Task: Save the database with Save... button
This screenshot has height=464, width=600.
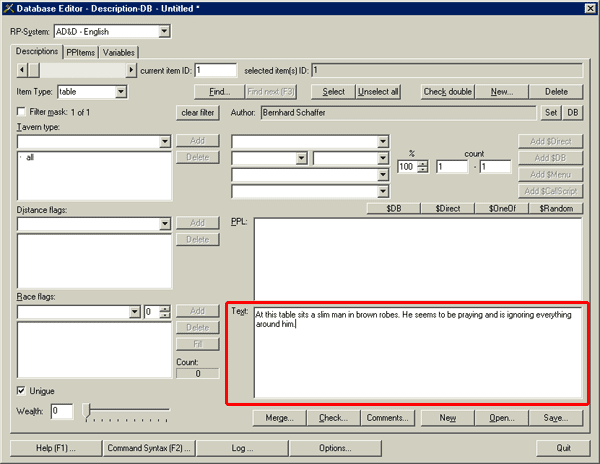Action: [558, 417]
